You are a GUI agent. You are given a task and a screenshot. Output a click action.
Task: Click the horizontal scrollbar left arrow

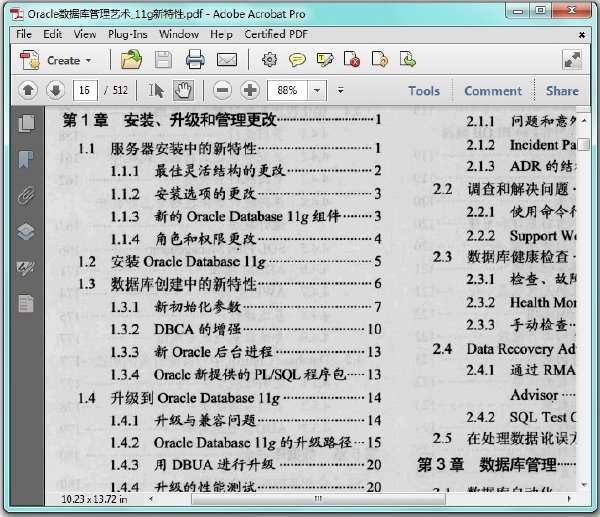pyautogui.click(x=151, y=499)
